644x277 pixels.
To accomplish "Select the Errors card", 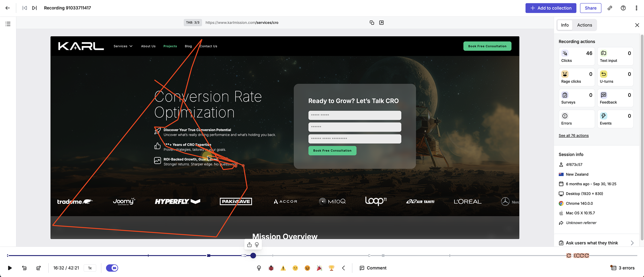I will pos(577,119).
